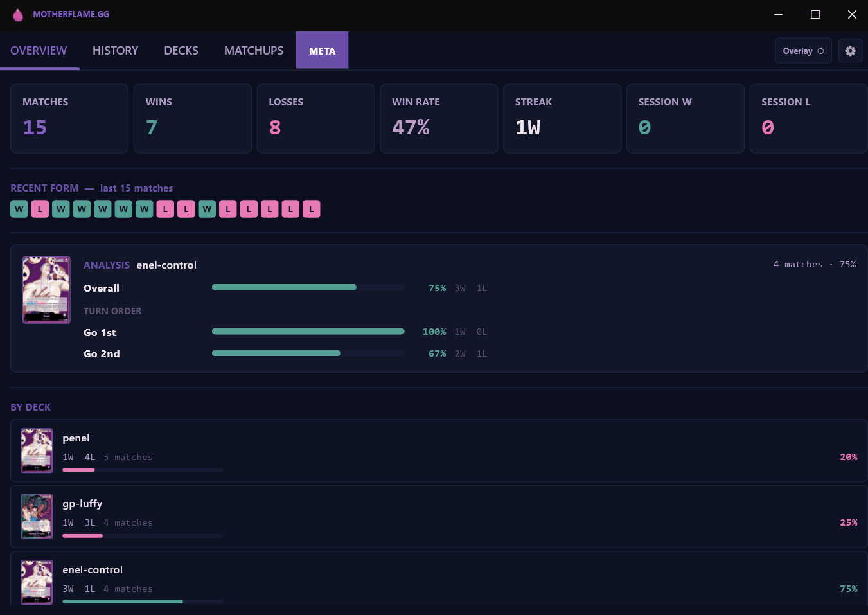The height and width of the screenshot is (615, 868).
Task: Click the first W badge in Recent Form
Action: [x=19, y=208]
